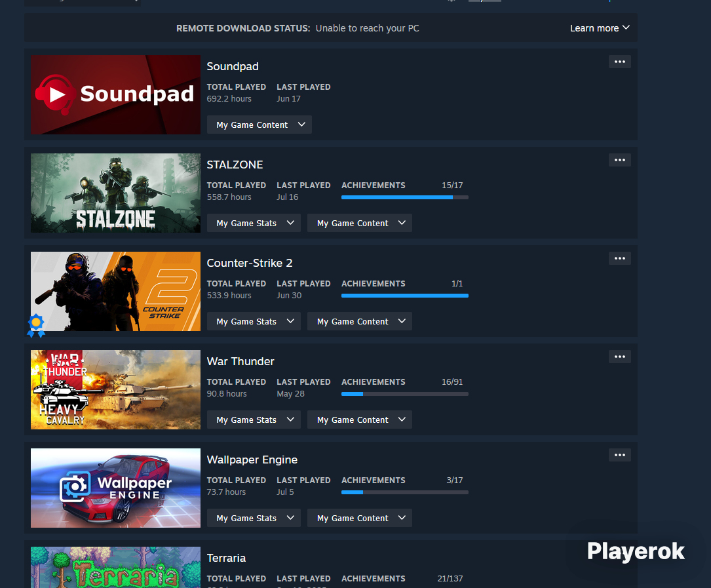711x588 pixels.
Task: Open STALZONE game thumbnail
Action: point(115,193)
